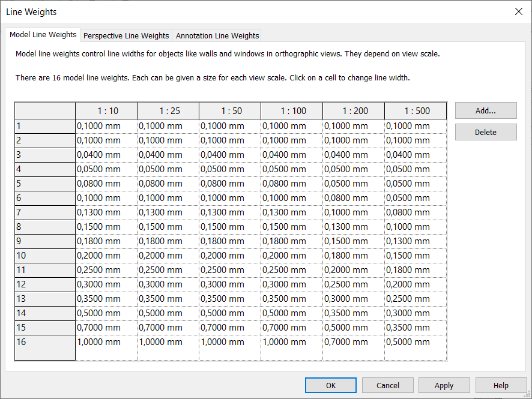Apply the line weight changes
The image size is (532, 399).
point(444,385)
